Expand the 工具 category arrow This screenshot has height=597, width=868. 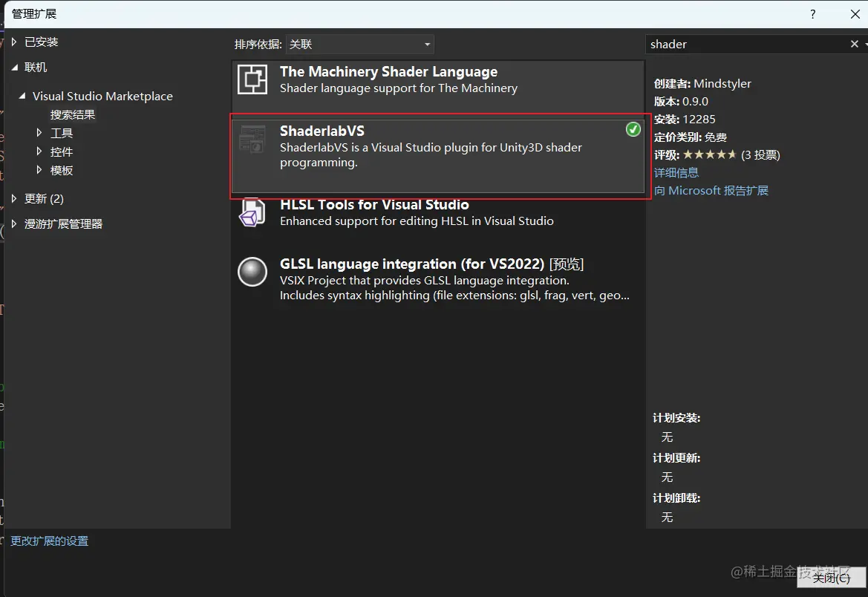tap(39, 133)
